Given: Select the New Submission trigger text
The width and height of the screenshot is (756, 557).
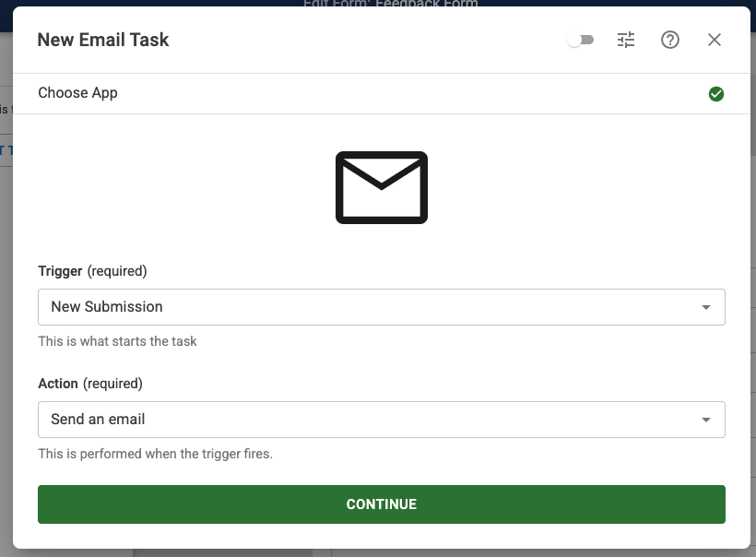Looking at the screenshot, I should point(107,307).
